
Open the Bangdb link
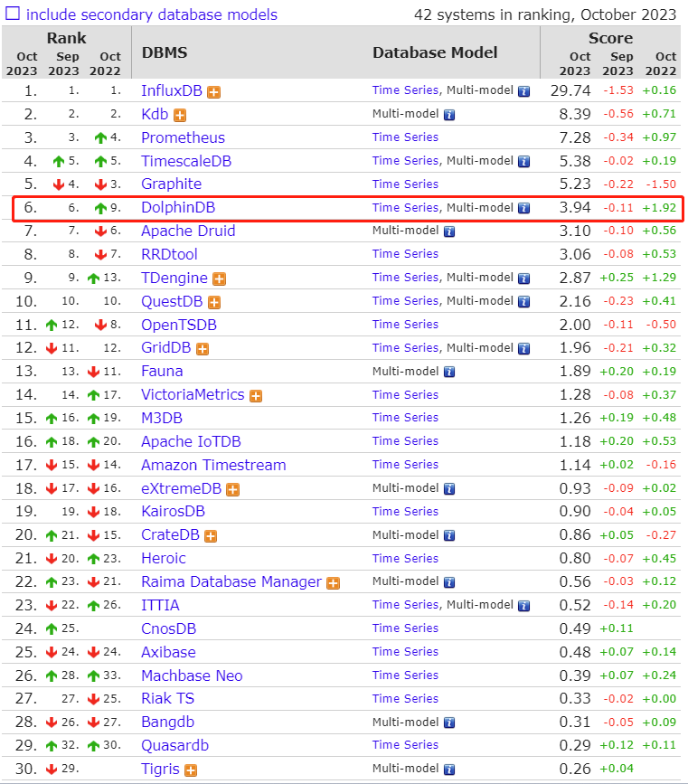coord(167,722)
